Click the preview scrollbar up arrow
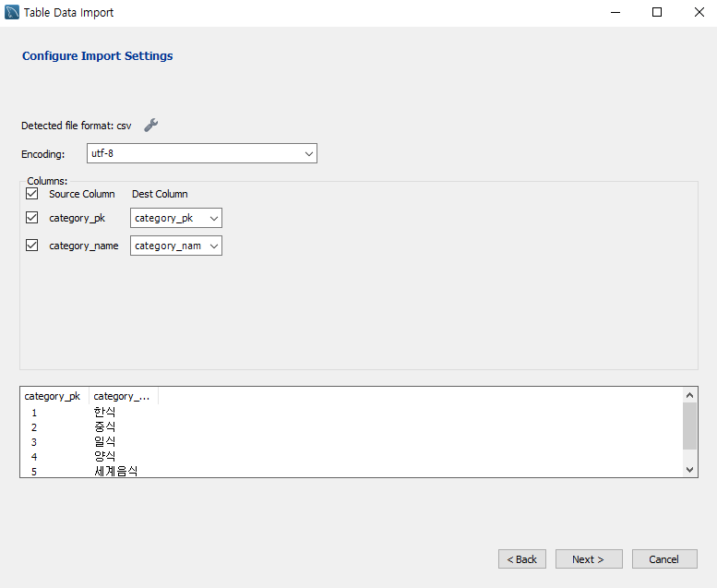This screenshot has height=588, width=717. click(x=689, y=395)
